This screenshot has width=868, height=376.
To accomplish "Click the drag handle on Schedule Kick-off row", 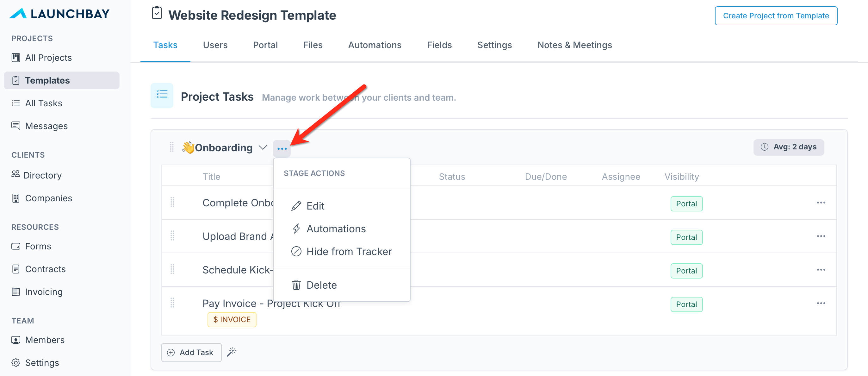I will click(x=172, y=269).
